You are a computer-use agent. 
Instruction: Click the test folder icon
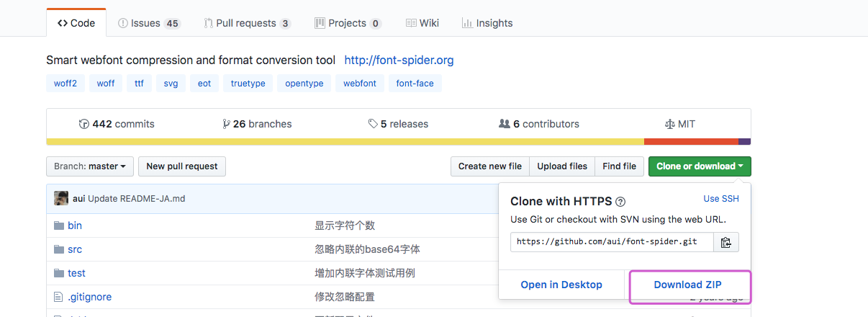pyautogui.click(x=59, y=273)
